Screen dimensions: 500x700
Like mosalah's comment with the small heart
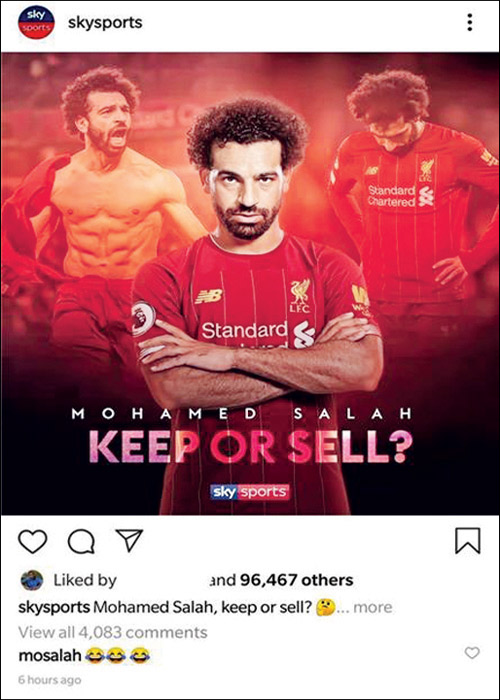472,653
